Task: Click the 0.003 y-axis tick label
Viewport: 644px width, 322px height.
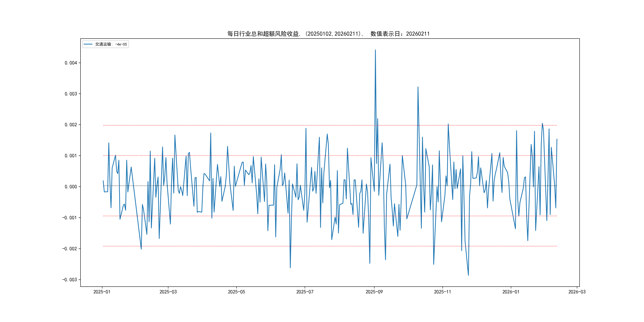Action: pos(71,94)
